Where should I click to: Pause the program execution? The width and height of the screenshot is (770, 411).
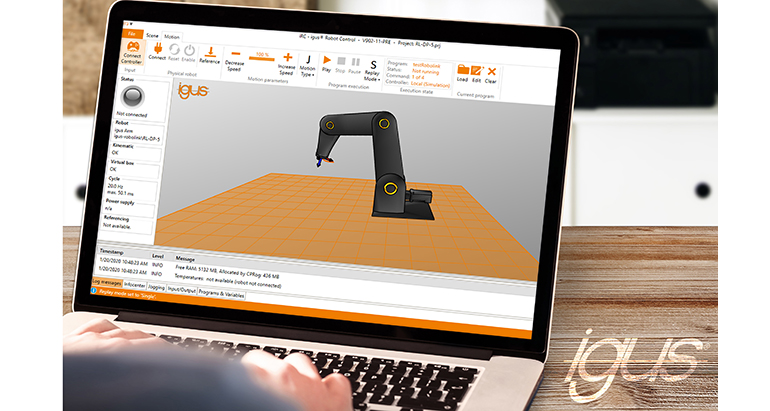(356, 62)
